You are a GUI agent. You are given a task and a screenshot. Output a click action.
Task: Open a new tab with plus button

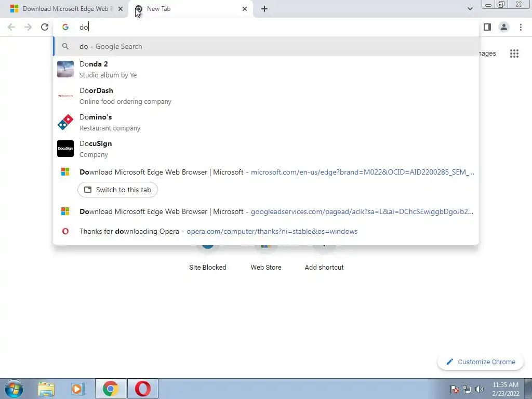click(264, 9)
